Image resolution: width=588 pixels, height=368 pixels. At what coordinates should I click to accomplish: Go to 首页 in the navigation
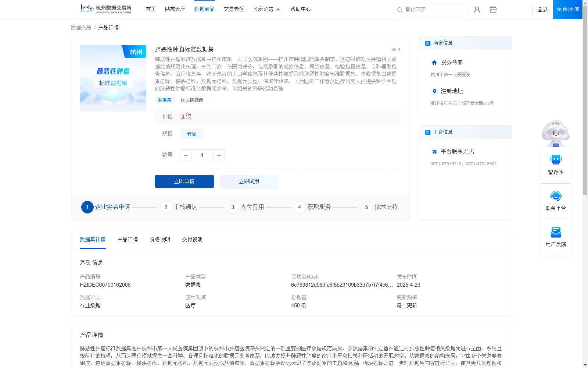151,9
